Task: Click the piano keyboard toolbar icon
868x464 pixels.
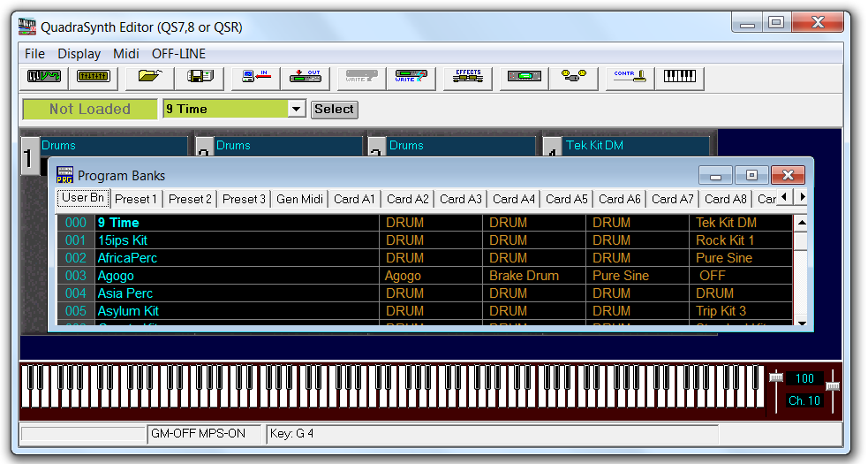Action: point(679,77)
